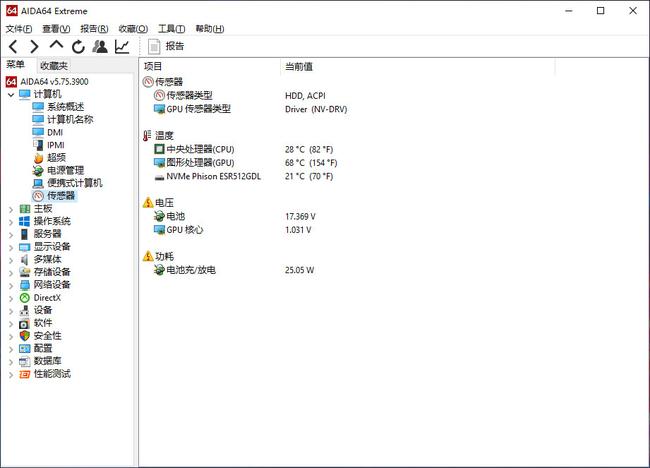The height and width of the screenshot is (468, 650).
Task: Click the 数据库 database icon
Action: (25, 361)
